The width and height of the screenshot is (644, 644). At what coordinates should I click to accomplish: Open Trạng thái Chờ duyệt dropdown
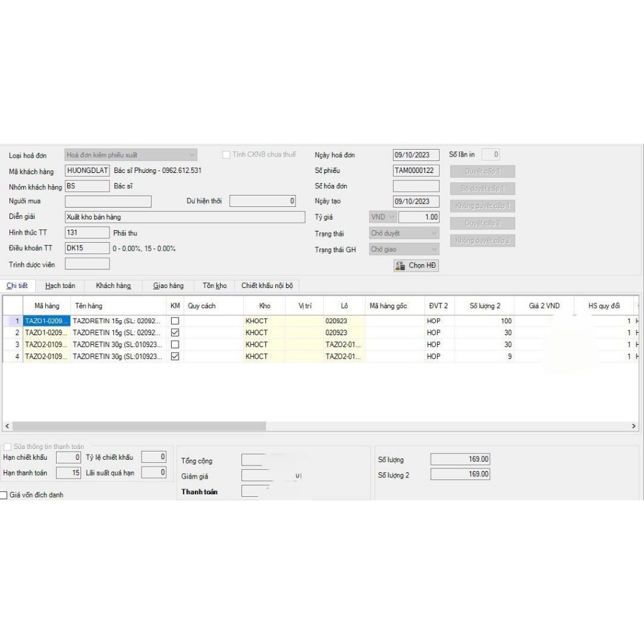pos(404,233)
